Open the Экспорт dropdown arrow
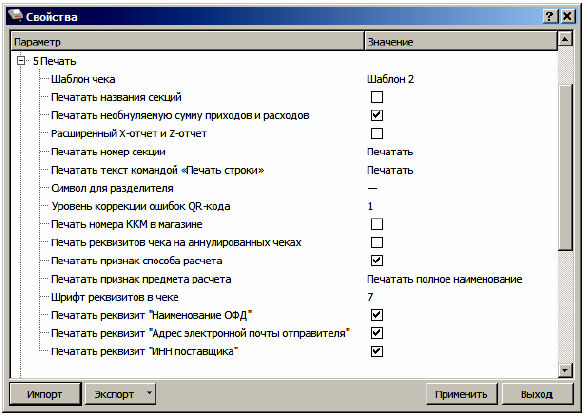 [x=149, y=393]
